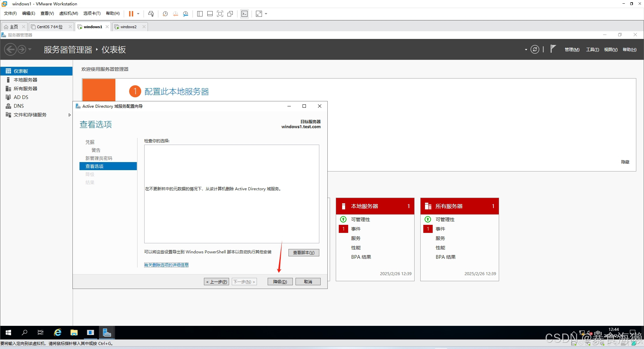Click the Server Manager back arrow
644x349 pixels.
tap(10, 50)
